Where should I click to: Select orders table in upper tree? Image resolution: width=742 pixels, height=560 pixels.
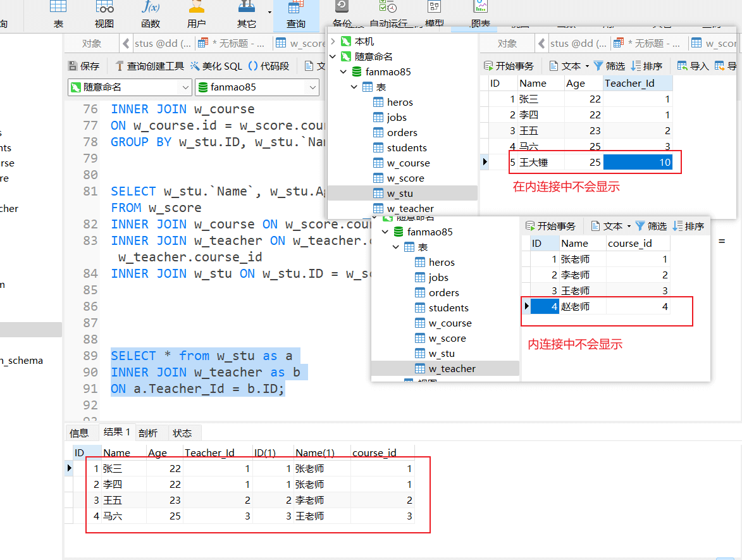tap(395, 132)
